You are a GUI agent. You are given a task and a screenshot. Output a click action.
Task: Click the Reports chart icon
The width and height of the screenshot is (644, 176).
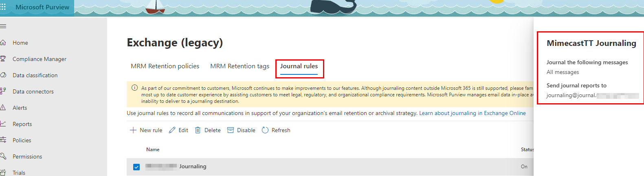pyautogui.click(x=3, y=124)
